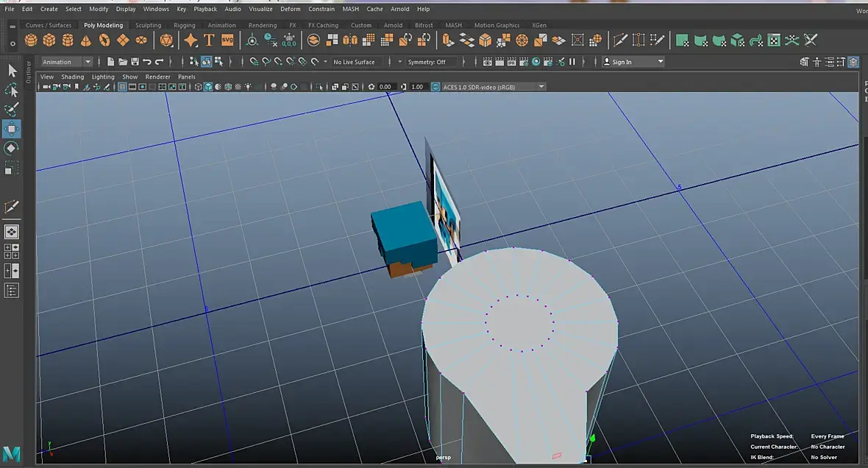Screen dimensions: 868x468
Task: Switch to the Curves / Surfaces shelf tab
Action: (49, 25)
